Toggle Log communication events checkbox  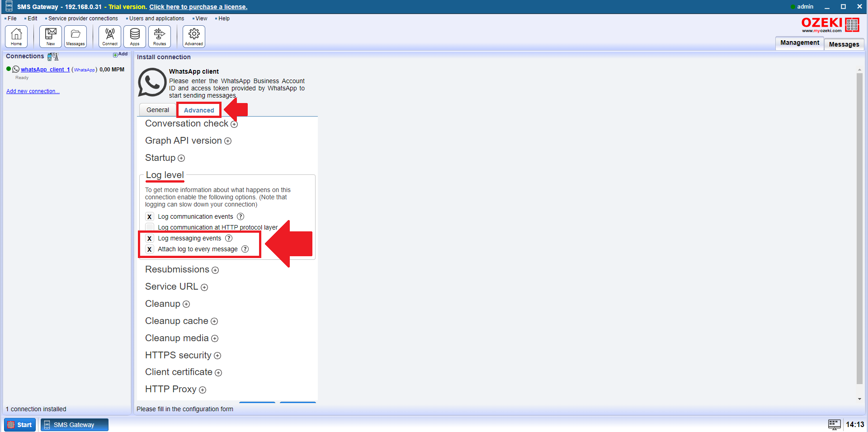150,216
